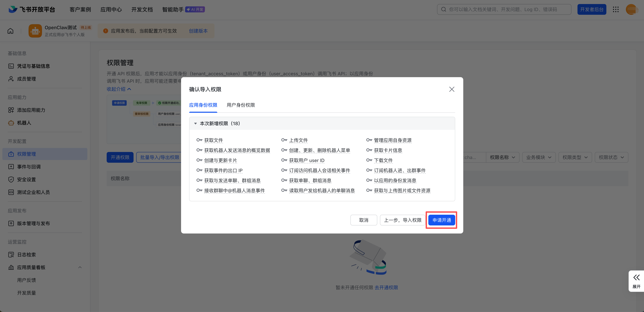The height and width of the screenshot is (312, 644).
Task: Click the documentation search input field
Action: click(504, 10)
